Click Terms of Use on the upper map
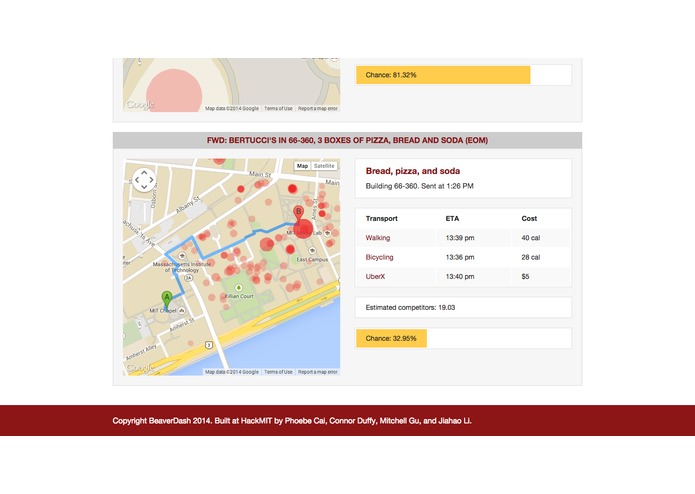 coord(278,109)
